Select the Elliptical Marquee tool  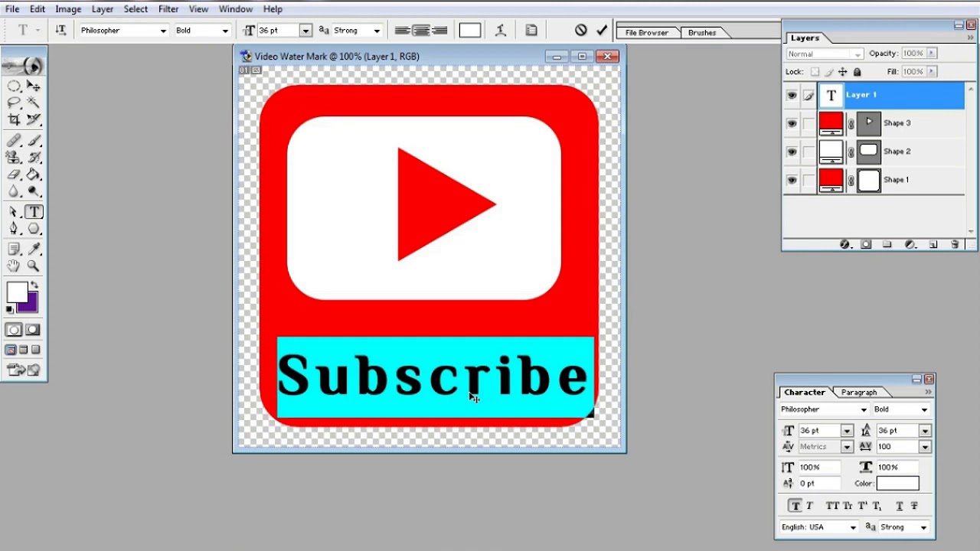click(x=14, y=86)
